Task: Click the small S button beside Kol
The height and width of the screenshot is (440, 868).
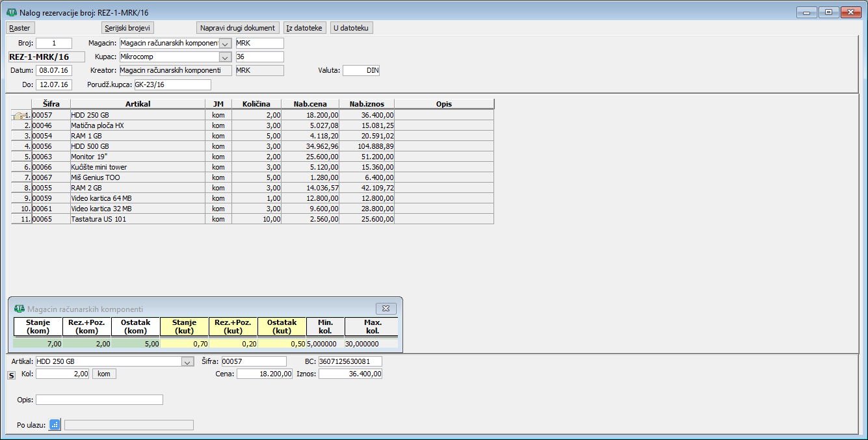Action: click(11, 375)
